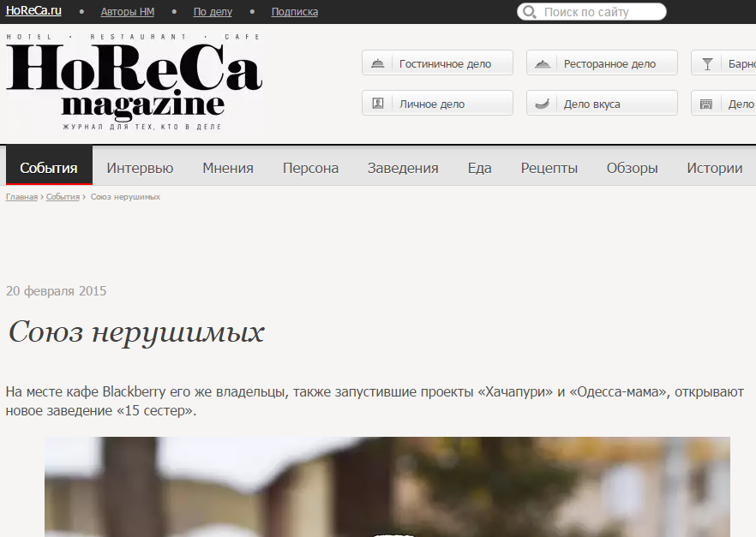Image resolution: width=756 pixels, height=537 pixels.
Task: Click the Союз нерушимых breadcrumb text
Action: 125,196
